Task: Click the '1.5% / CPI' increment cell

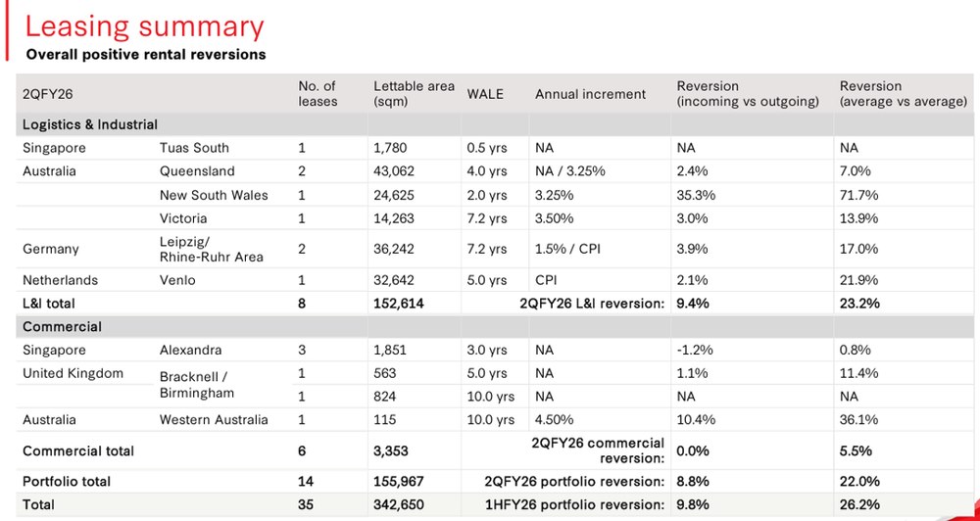Action: pos(566,249)
